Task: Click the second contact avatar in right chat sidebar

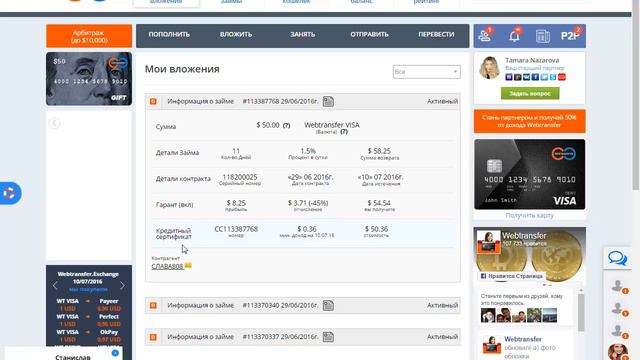Action: click(618, 309)
